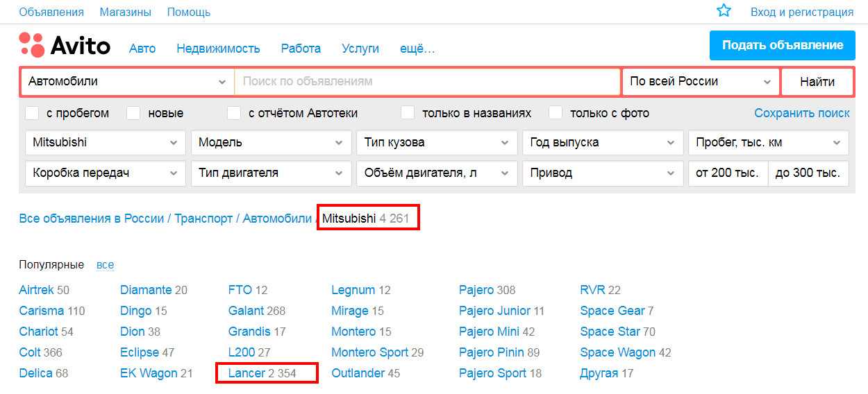The width and height of the screenshot is (868, 394).
Task: Open the Colt model link
Action: pyautogui.click(x=30, y=352)
